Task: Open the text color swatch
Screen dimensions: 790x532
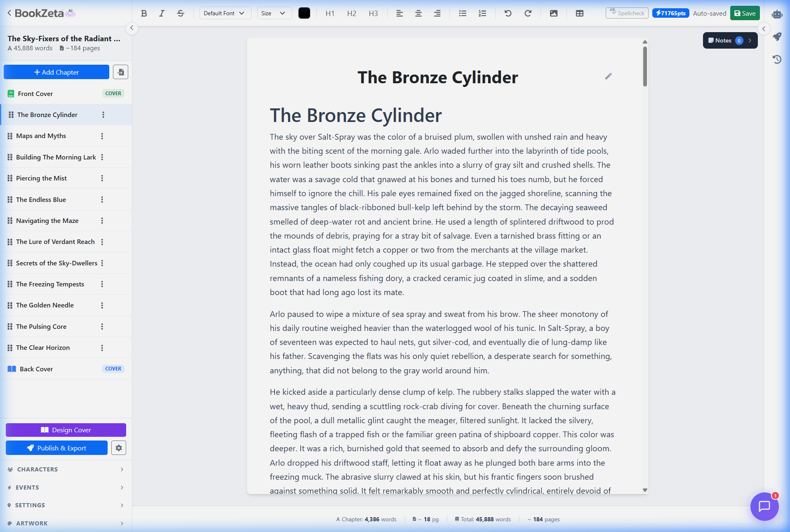Action: coord(304,13)
